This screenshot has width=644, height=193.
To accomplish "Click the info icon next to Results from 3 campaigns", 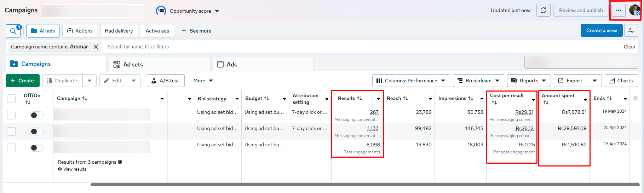I will click(x=120, y=162).
